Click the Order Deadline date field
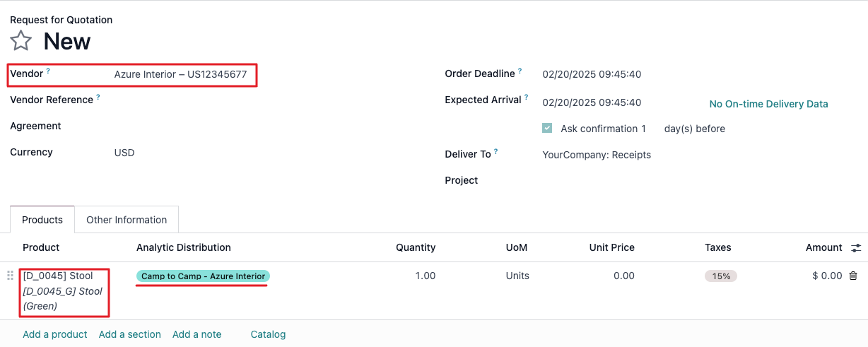 592,74
